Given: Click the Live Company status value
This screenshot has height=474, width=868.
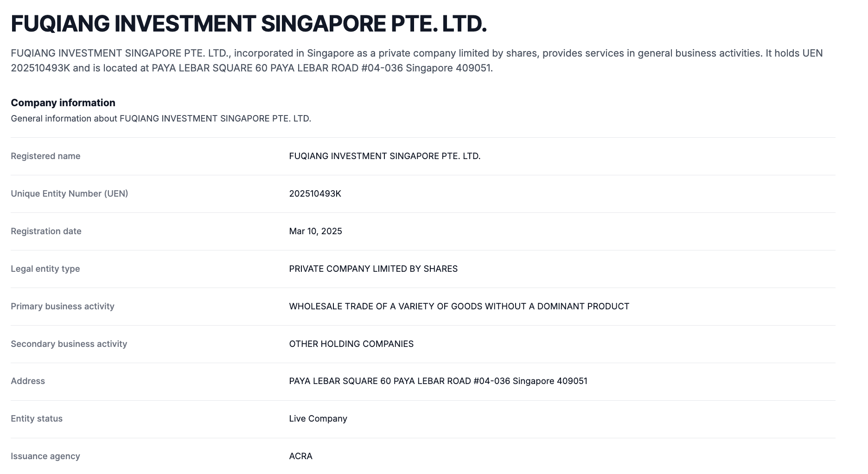Looking at the screenshot, I should pos(318,419).
